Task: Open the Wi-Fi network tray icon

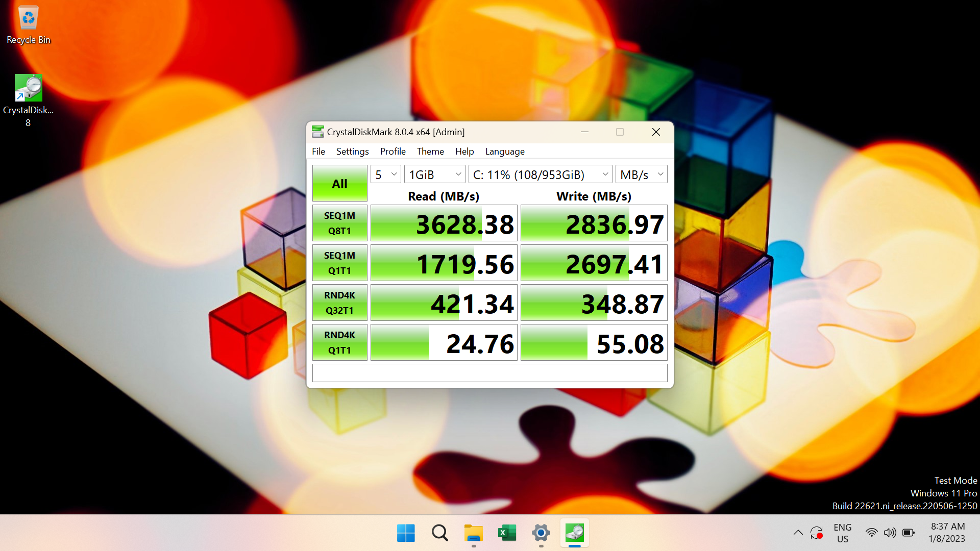Action: 871,533
